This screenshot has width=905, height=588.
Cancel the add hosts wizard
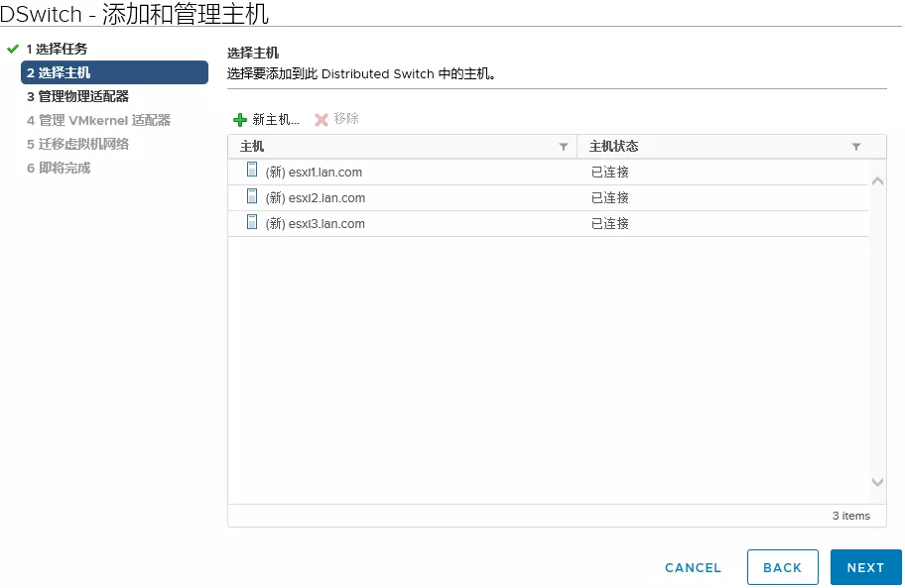coord(693,567)
